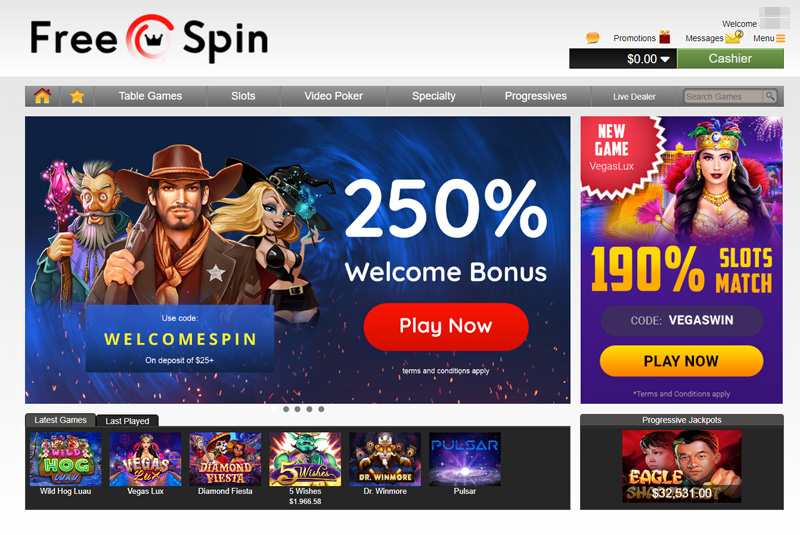Click the search magnifier icon
Screen dimensions: 800x535
click(x=770, y=96)
